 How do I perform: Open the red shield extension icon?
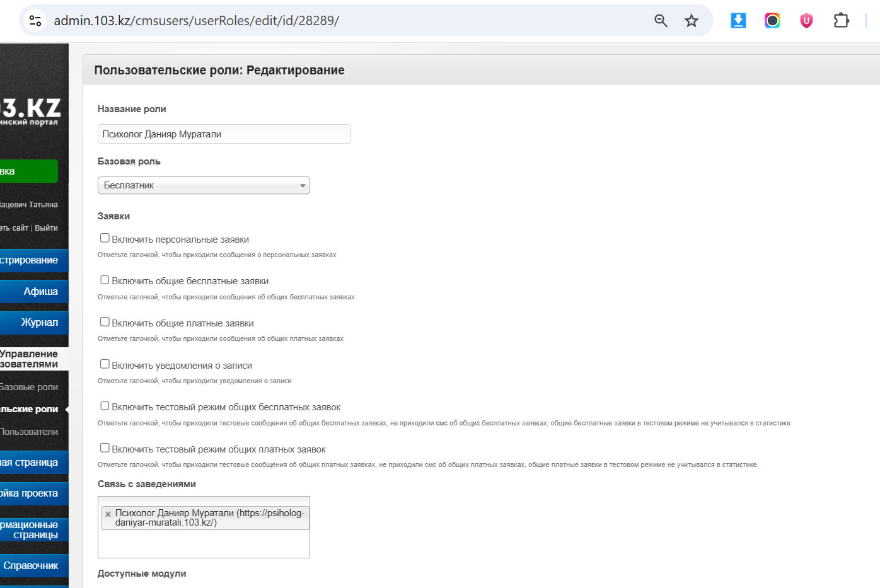pos(806,21)
